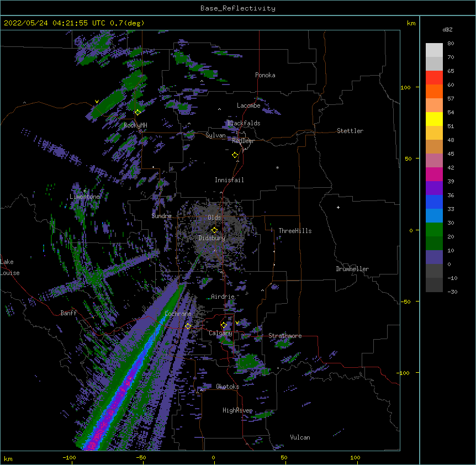Click the Sundre town label
This screenshot has width=476, height=465.
pyautogui.click(x=161, y=216)
